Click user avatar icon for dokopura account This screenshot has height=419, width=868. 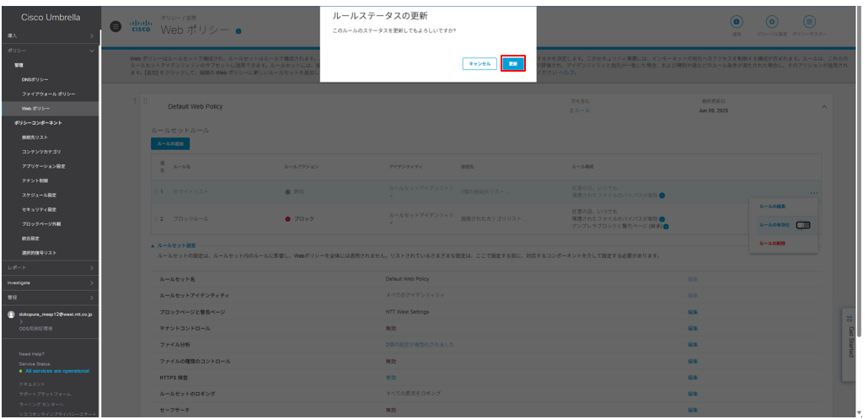click(x=11, y=314)
